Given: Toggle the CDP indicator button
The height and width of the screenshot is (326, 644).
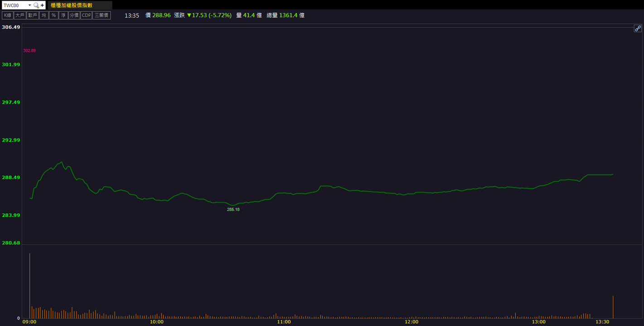Looking at the screenshot, I should coord(86,15).
